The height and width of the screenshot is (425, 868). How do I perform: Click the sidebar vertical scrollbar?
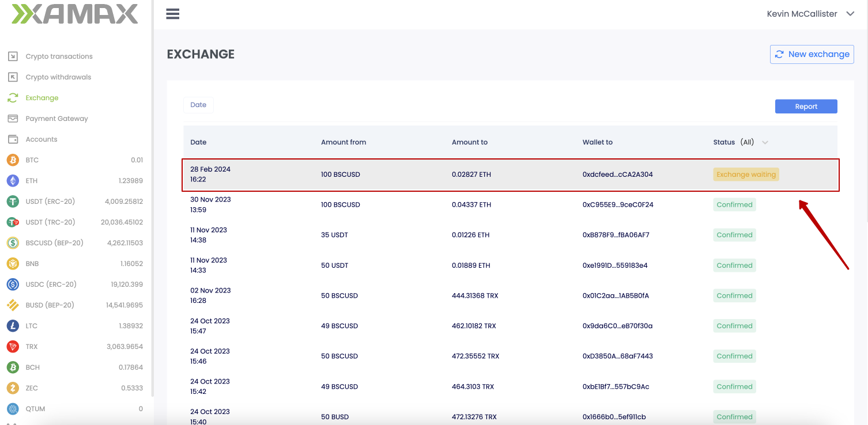[x=152, y=199]
